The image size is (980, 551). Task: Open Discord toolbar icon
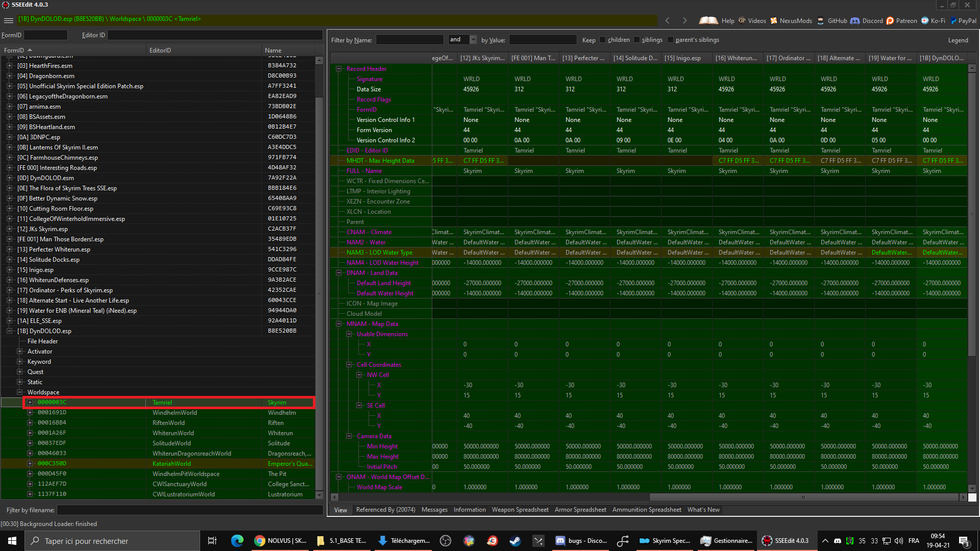[x=855, y=21]
